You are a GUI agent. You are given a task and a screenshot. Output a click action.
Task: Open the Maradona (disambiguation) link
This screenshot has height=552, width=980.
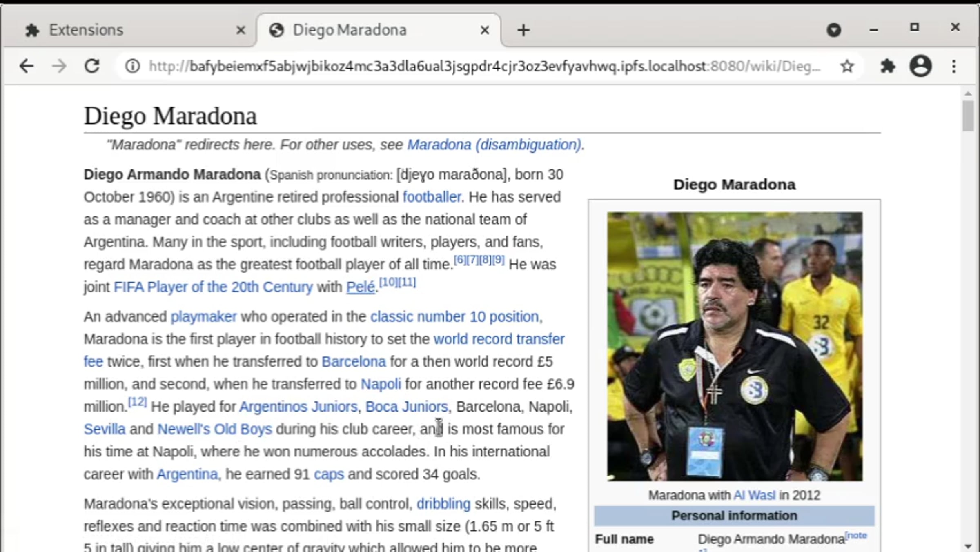(x=494, y=145)
